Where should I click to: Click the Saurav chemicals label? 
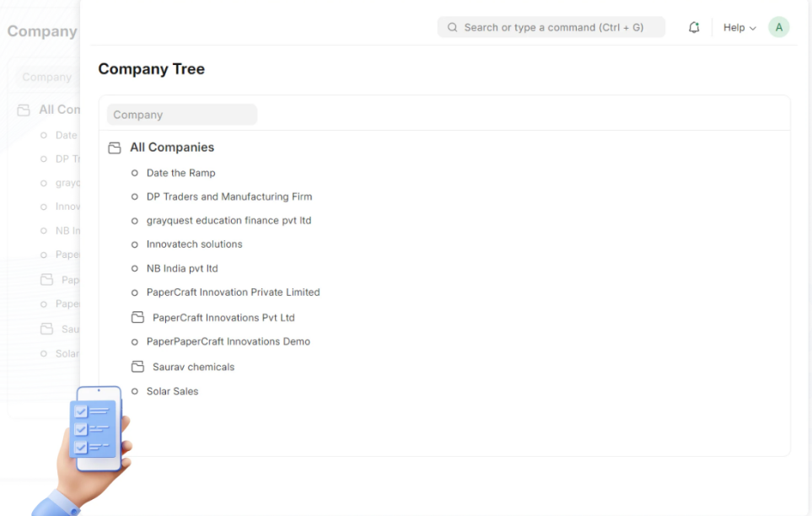(x=193, y=367)
